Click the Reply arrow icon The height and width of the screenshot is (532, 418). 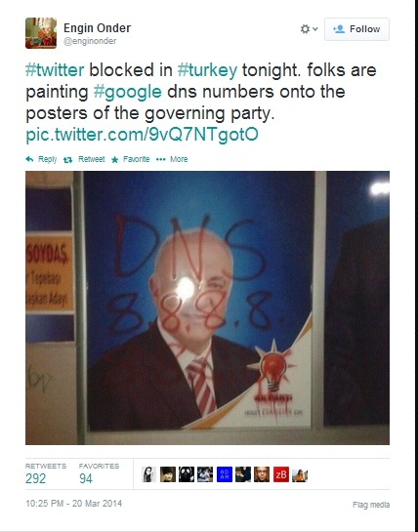29,159
